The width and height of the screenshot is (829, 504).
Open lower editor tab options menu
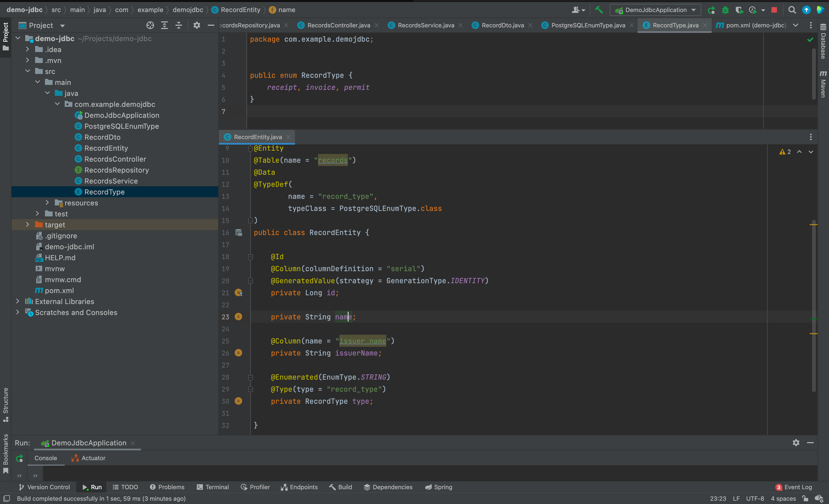810,137
